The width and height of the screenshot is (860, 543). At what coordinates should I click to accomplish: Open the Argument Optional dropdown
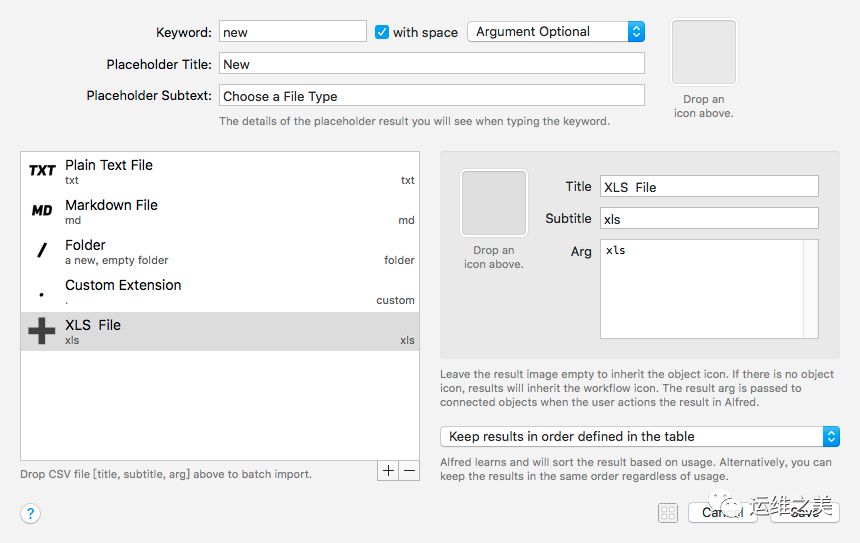click(555, 32)
